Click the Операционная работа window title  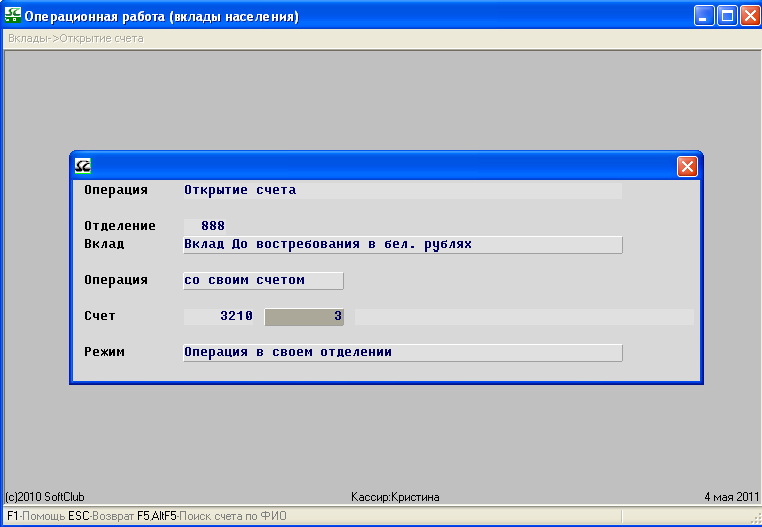tap(161, 17)
